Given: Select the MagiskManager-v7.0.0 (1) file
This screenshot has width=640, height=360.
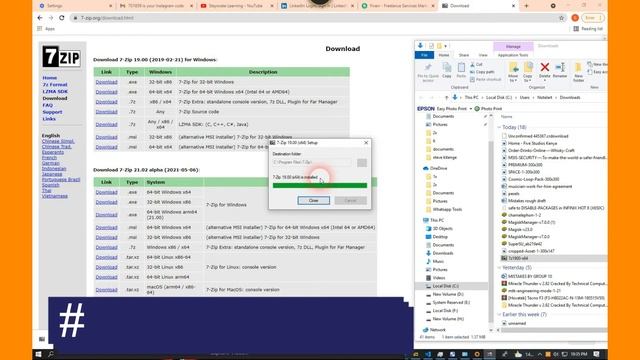Looking at the screenshot, I should (x=531, y=222).
